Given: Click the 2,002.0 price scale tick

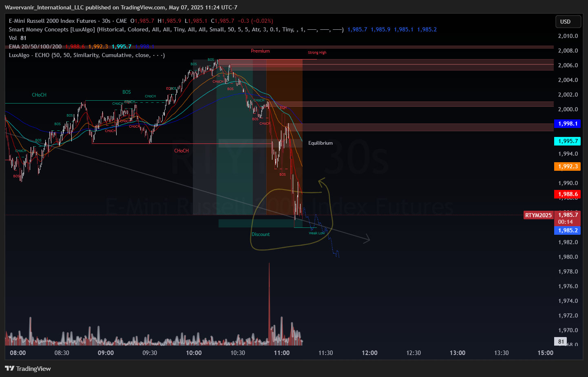Looking at the screenshot, I should pos(568,95).
